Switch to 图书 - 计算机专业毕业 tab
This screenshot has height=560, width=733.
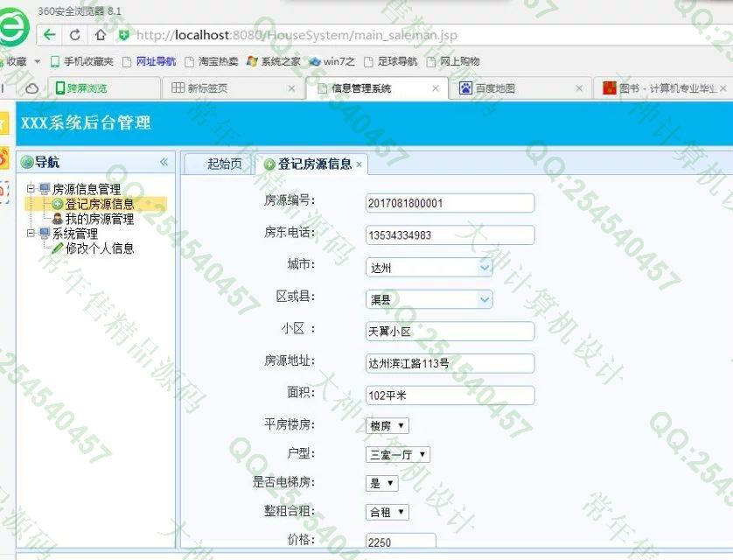click(664, 87)
